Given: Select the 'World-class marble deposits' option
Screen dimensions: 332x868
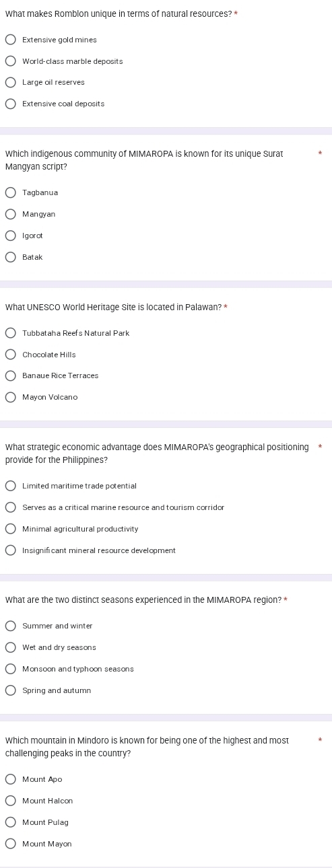Looking at the screenshot, I should pyautogui.click(x=11, y=61).
